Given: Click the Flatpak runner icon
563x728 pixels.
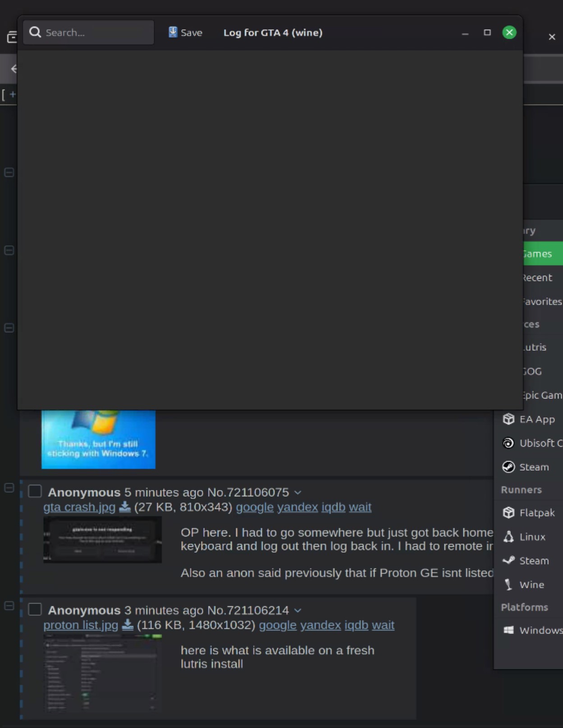Looking at the screenshot, I should tap(508, 513).
